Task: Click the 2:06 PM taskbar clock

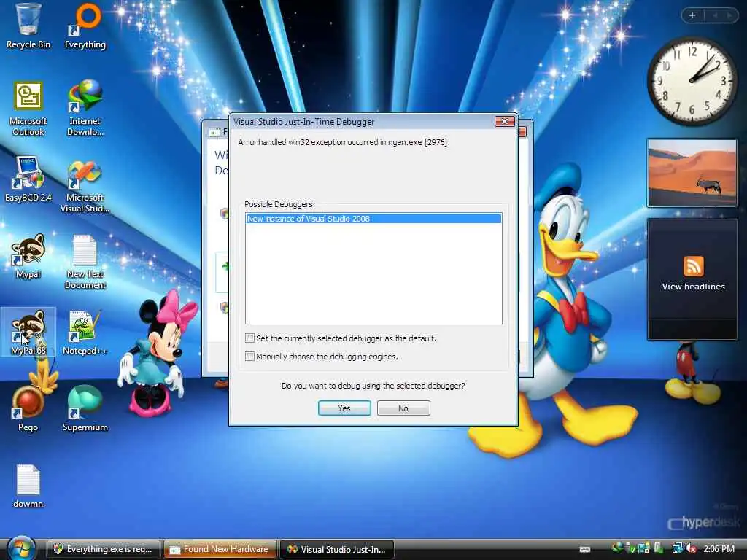Action: tap(719, 549)
